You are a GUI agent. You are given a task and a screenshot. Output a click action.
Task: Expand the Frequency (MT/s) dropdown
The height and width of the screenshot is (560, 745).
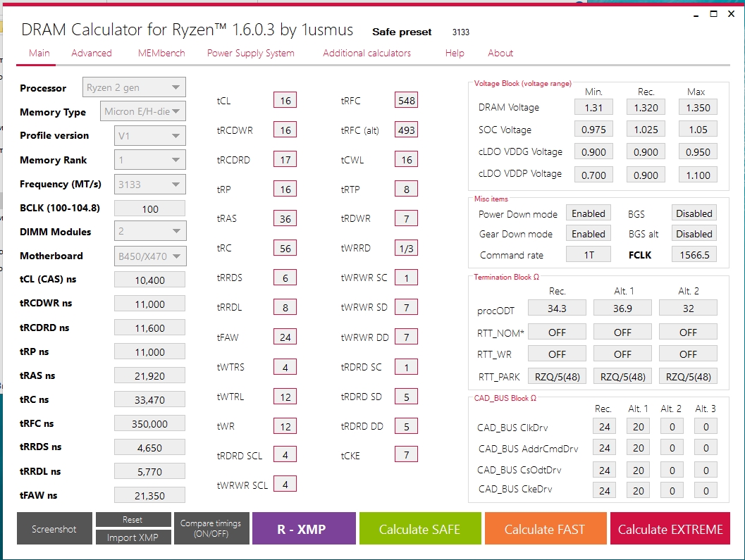(149, 185)
